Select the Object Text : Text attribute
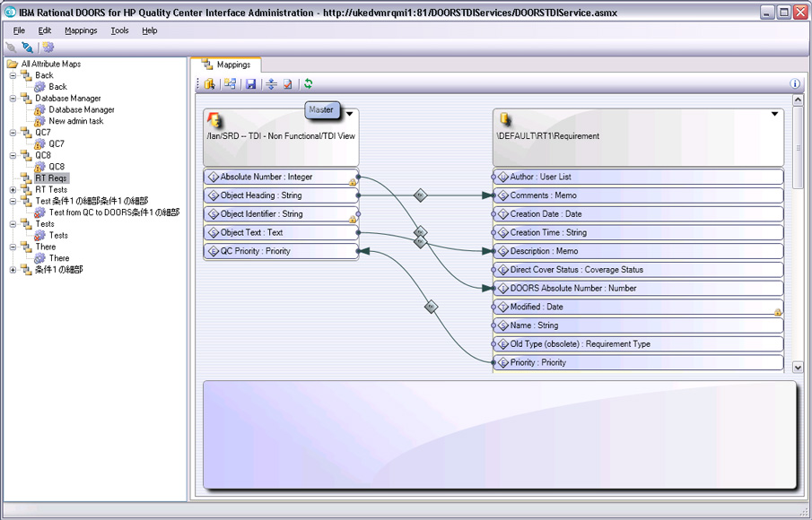812x520 pixels. [281, 232]
